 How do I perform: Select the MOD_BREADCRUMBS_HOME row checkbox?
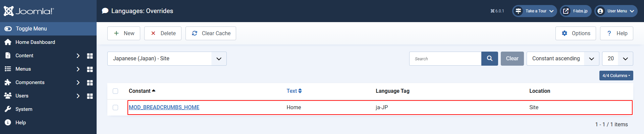tap(115, 108)
